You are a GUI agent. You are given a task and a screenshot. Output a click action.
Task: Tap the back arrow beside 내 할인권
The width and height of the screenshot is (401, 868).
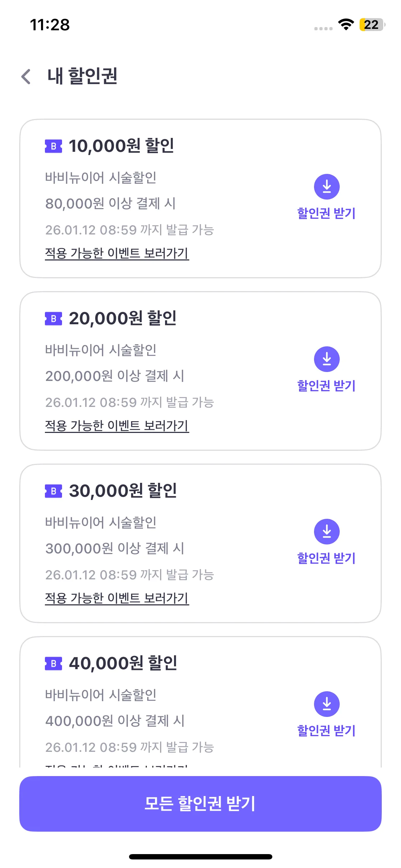pyautogui.click(x=26, y=77)
